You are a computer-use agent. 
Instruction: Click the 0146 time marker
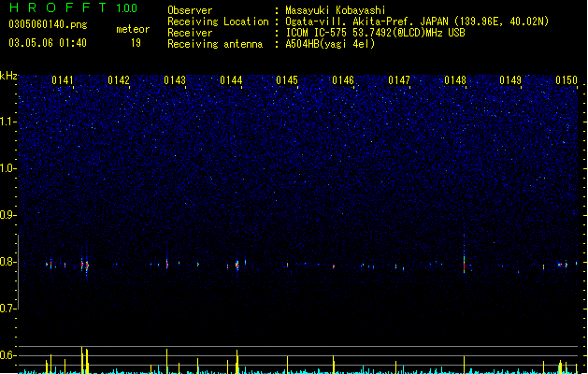[x=343, y=80]
